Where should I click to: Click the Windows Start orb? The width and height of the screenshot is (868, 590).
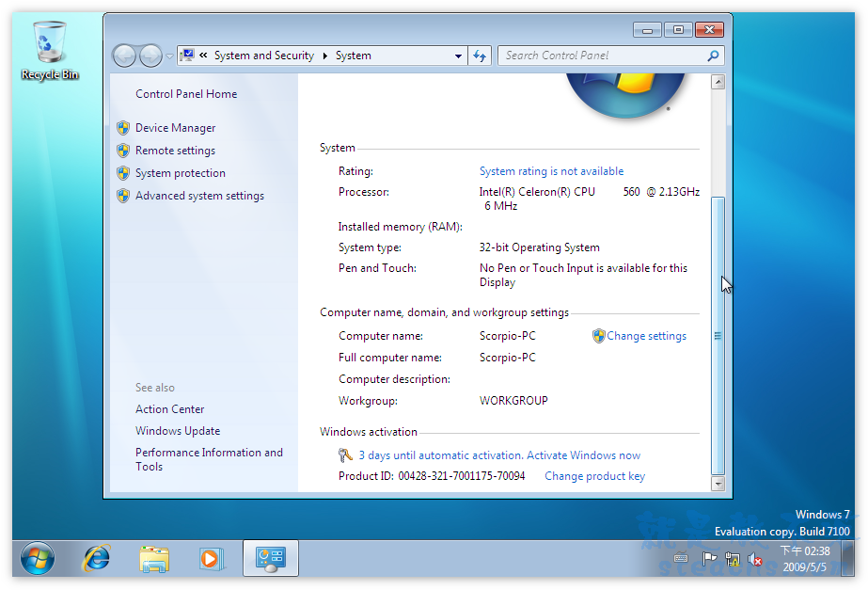click(x=38, y=558)
